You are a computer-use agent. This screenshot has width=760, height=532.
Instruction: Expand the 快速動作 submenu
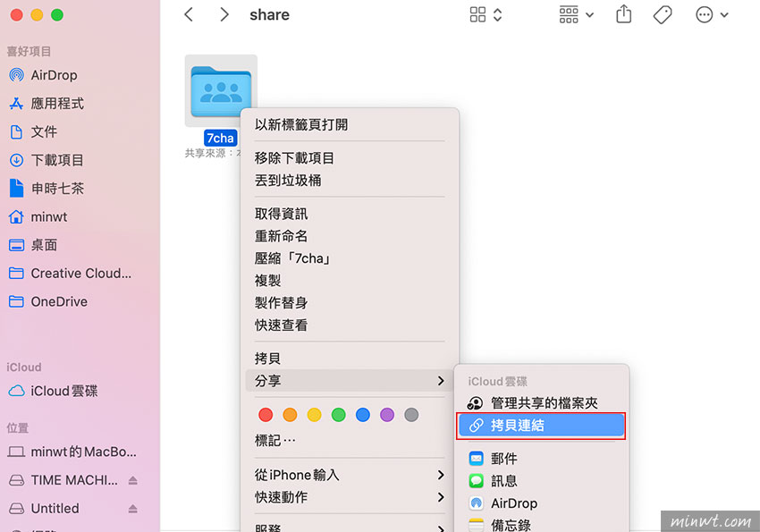coord(349,497)
